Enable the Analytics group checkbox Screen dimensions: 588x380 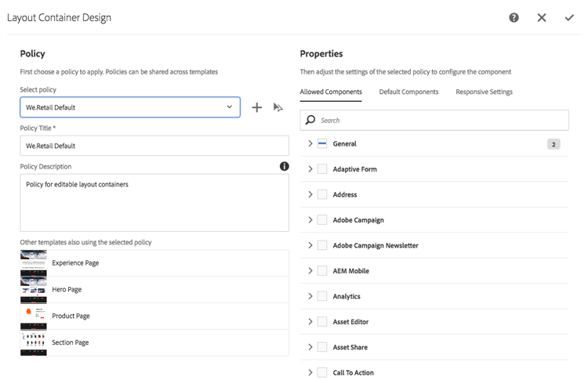click(322, 296)
